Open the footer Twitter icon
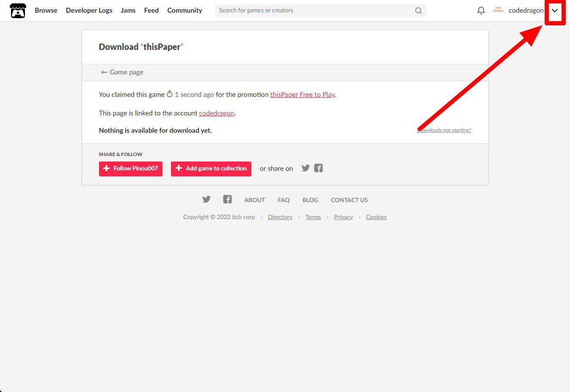 pyautogui.click(x=207, y=199)
